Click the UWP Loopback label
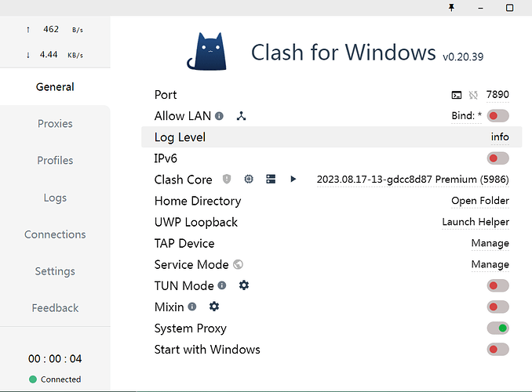This screenshot has height=392, width=532. pos(196,223)
